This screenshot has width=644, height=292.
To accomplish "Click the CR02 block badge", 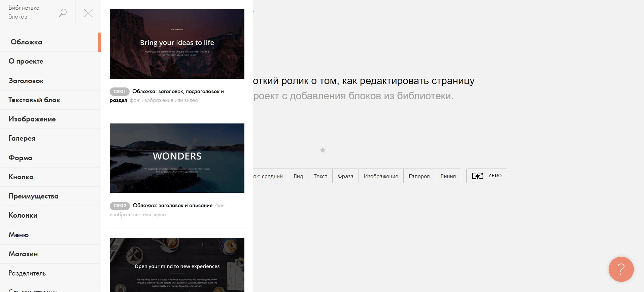I will 120,206.
